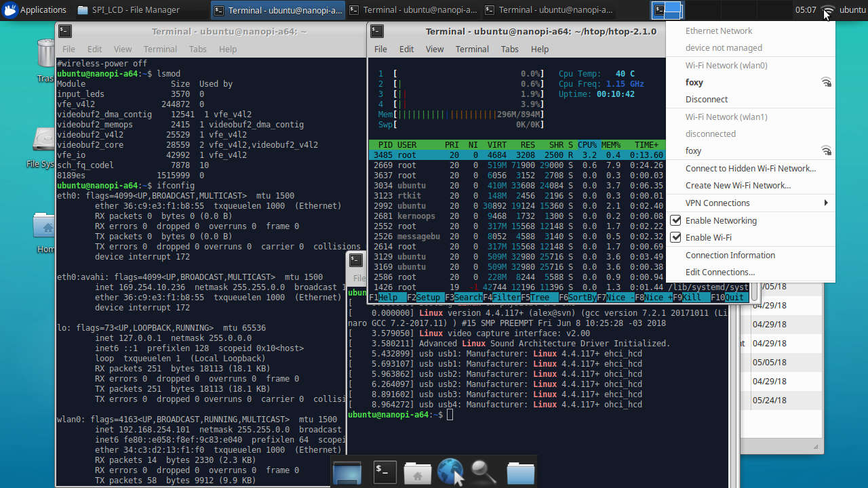The width and height of the screenshot is (868, 488).
Task: Click the workspace switcher in top panel
Action: coord(667,10)
